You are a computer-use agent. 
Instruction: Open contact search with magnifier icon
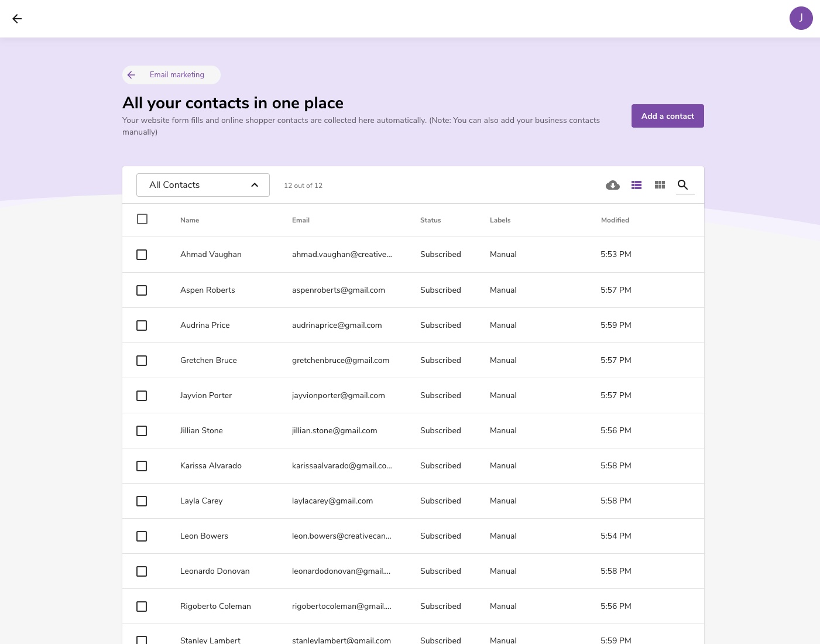pos(682,185)
